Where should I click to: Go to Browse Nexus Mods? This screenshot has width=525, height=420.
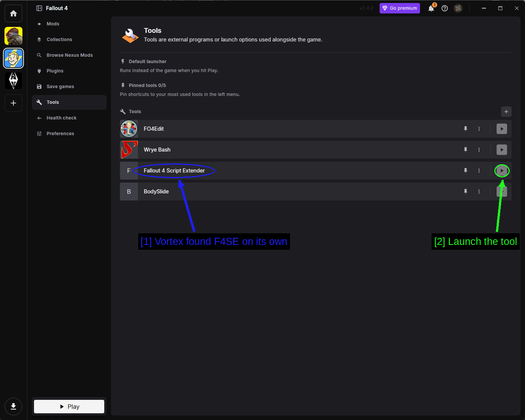69,55
